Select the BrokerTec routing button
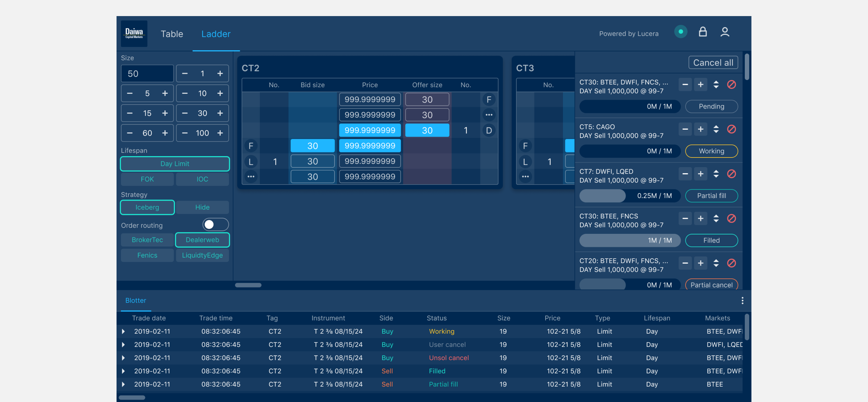This screenshot has width=868, height=402. [x=147, y=240]
